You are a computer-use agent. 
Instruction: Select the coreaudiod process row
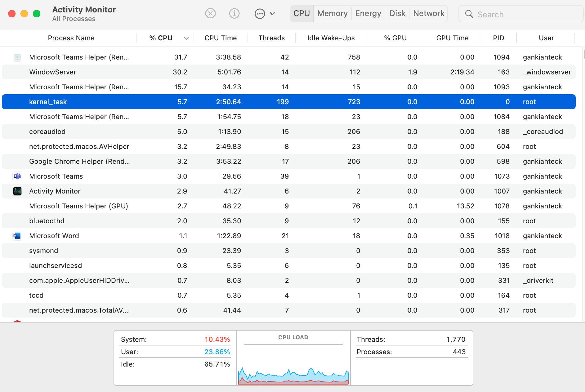pyautogui.click(x=289, y=131)
